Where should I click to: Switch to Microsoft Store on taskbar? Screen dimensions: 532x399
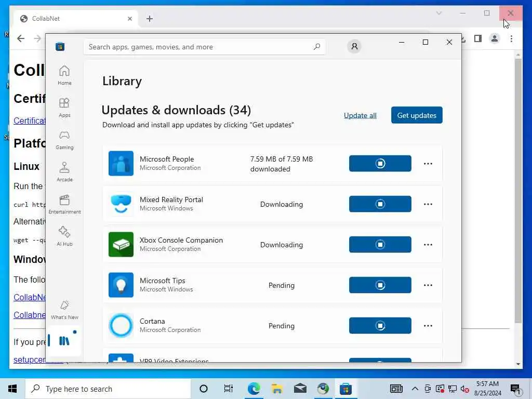tap(345, 389)
